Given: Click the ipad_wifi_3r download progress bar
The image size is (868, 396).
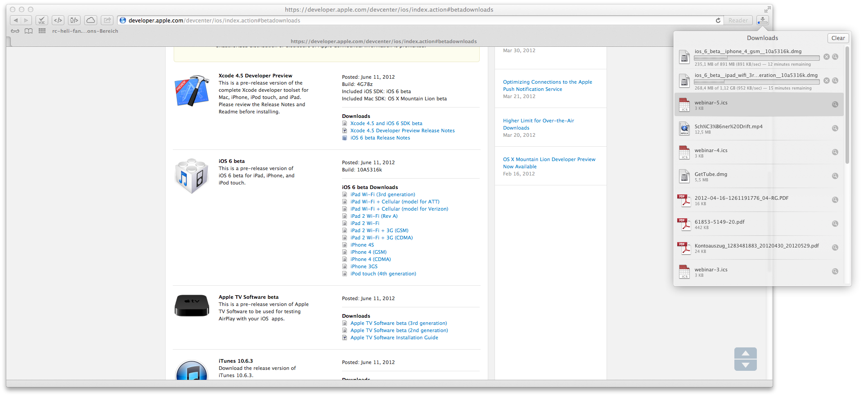Looking at the screenshot, I should [x=757, y=82].
